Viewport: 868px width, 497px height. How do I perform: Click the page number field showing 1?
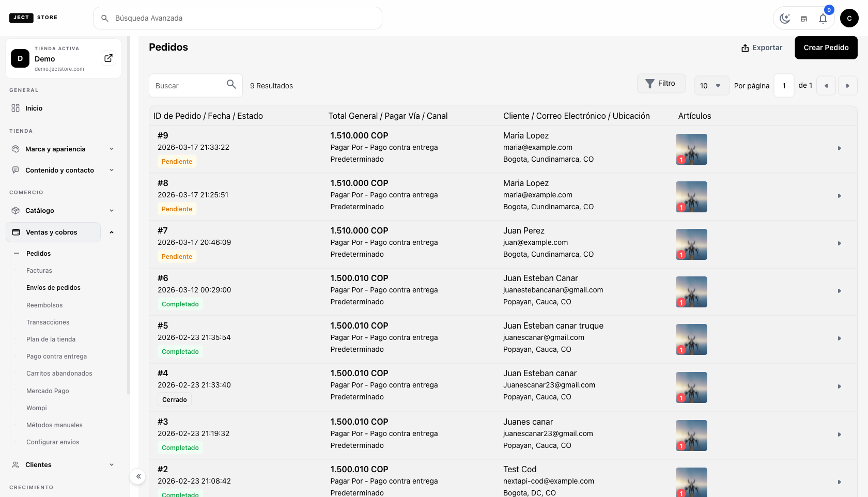pos(784,86)
